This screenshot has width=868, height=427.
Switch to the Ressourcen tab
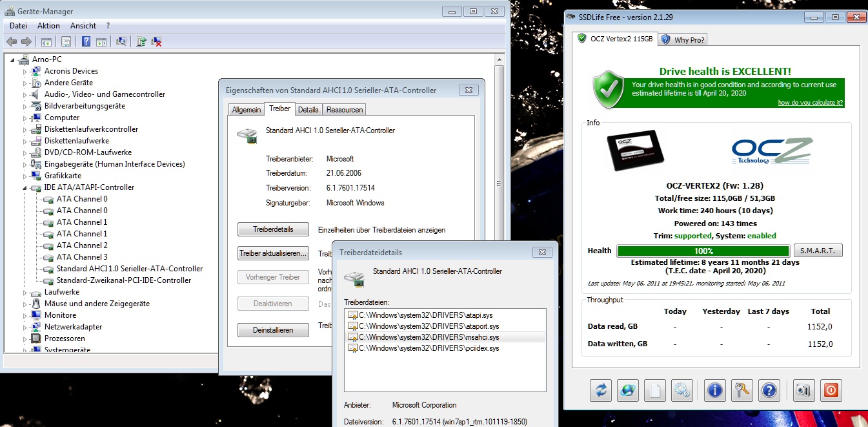coord(344,110)
